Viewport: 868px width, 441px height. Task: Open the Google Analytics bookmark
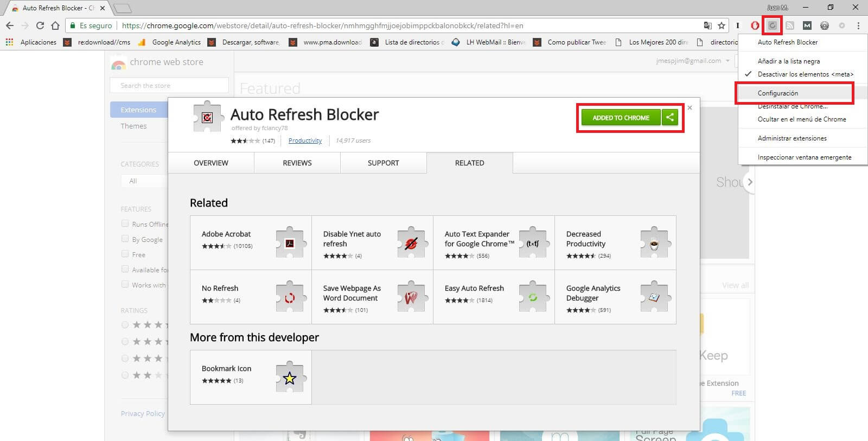(170, 42)
